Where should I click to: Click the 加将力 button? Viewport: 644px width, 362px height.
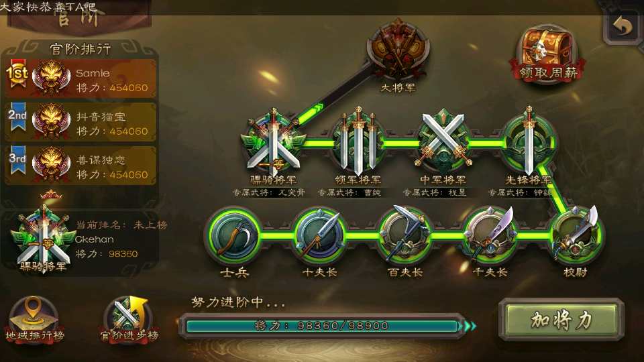(x=561, y=320)
